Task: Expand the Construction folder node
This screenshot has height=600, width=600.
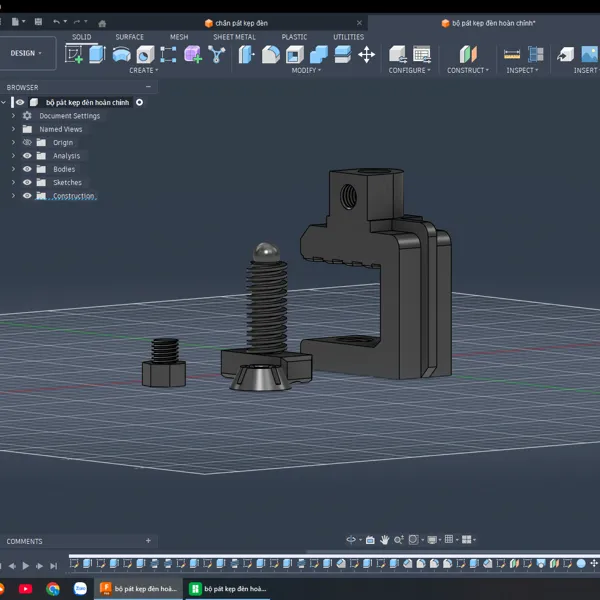Action: [13, 196]
